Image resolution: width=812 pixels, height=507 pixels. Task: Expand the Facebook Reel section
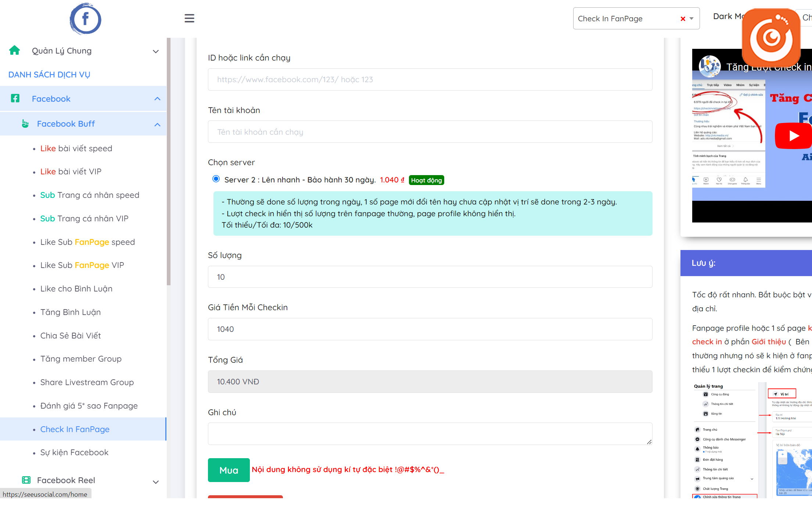click(x=156, y=481)
